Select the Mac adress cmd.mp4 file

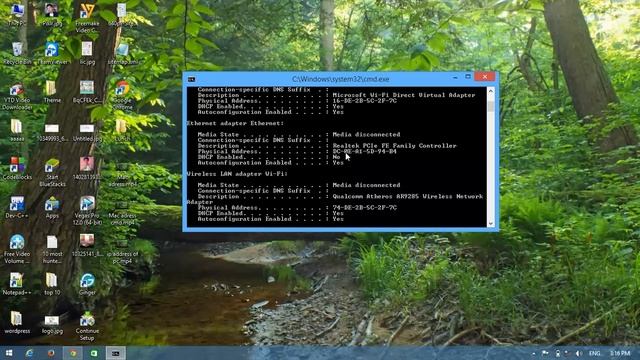(122, 212)
